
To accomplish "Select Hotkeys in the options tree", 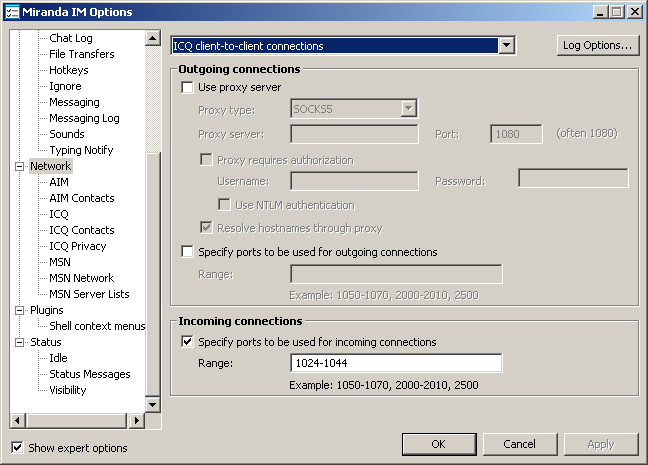I will [x=69, y=70].
